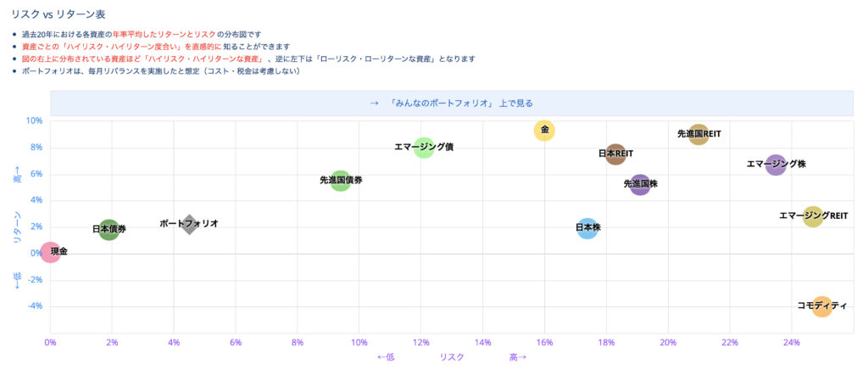Click the エマージング株 purple circle
Screen dimensions: 868x387
776,165
